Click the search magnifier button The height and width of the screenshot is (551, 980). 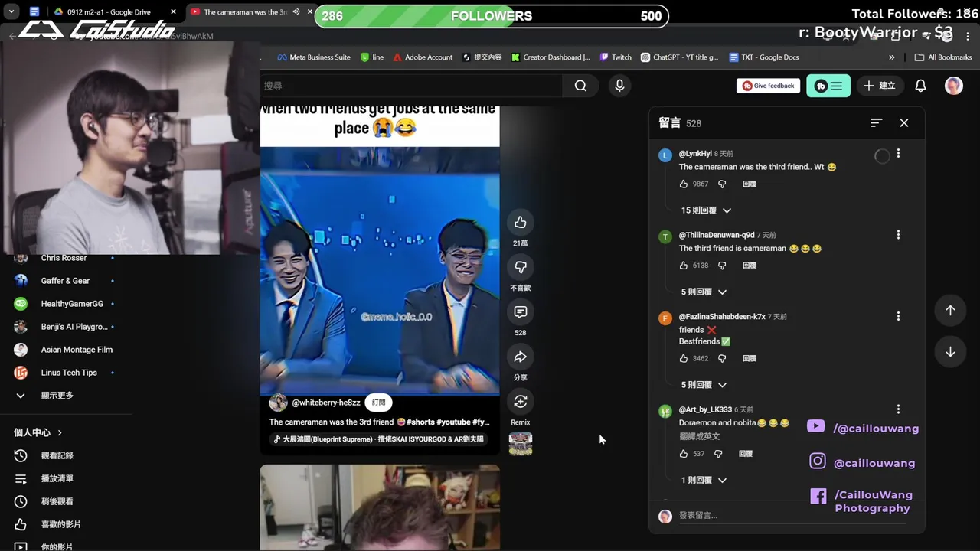[580, 86]
